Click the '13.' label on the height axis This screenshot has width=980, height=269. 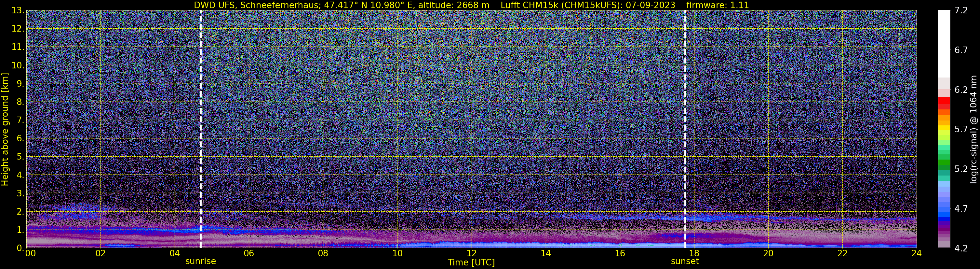click(x=18, y=11)
